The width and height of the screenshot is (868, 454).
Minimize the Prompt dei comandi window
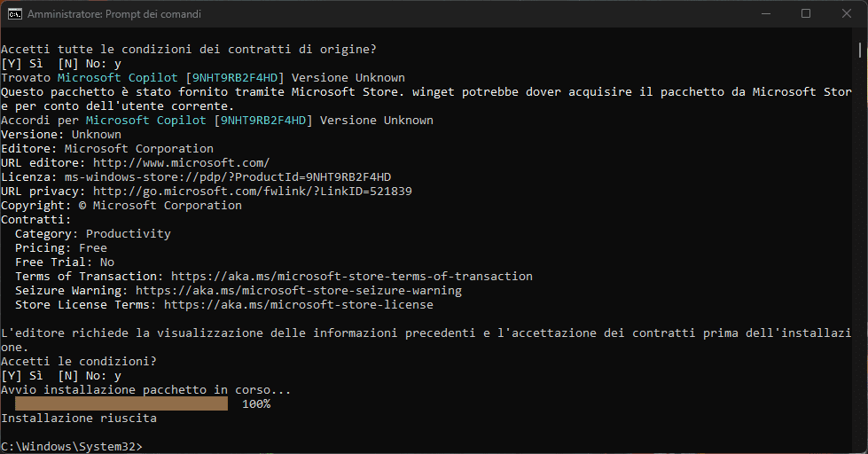(x=765, y=14)
